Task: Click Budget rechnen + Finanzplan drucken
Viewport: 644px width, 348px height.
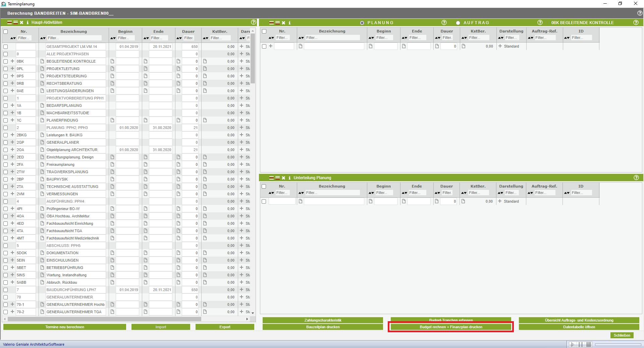Action: click(x=451, y=327)
